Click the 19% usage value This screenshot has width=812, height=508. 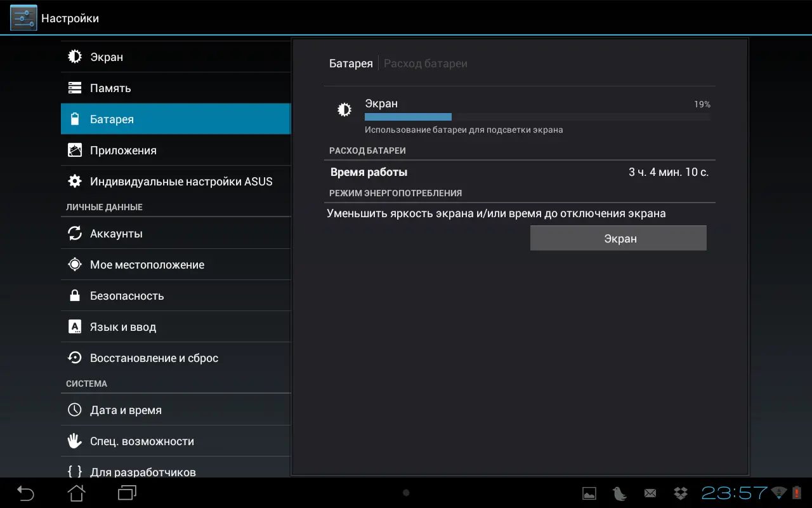click(x=702, y=104)
